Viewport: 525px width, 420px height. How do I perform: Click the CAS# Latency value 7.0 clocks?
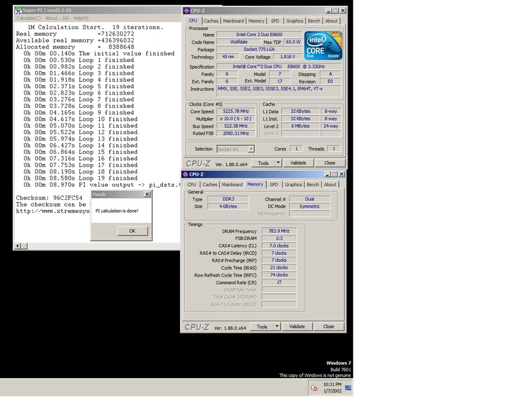click(279, 246)
